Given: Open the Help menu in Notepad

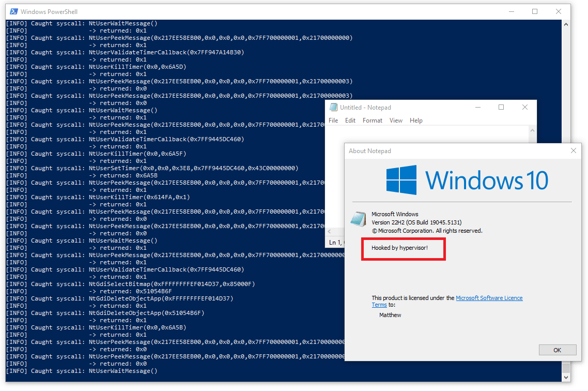Looking at the screenshot, I should point(416,120).
